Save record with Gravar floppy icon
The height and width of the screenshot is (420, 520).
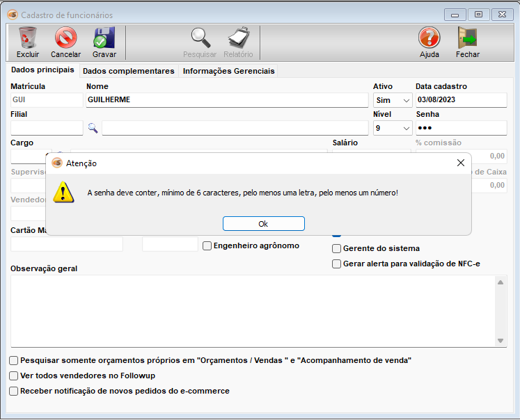click(104, 38)
